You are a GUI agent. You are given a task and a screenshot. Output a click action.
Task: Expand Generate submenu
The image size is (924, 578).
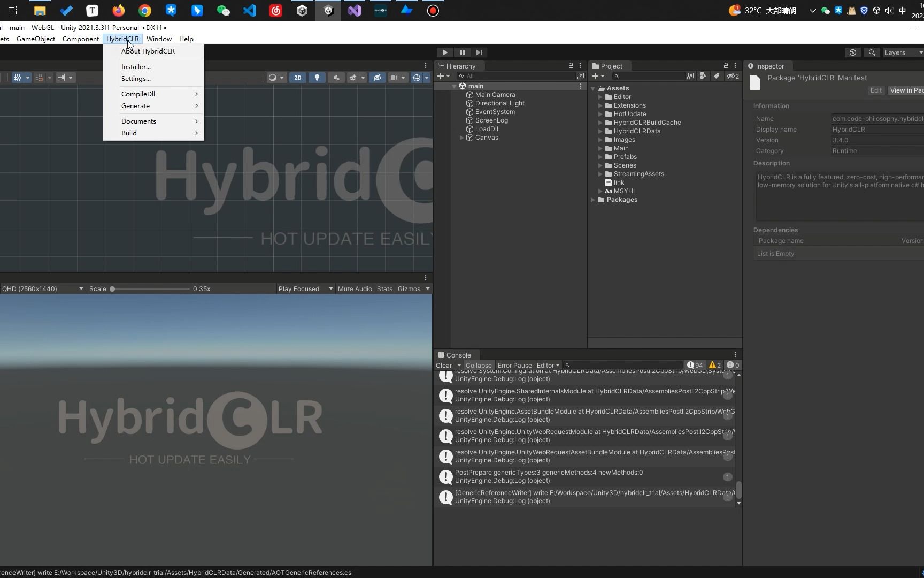[153, 106]
